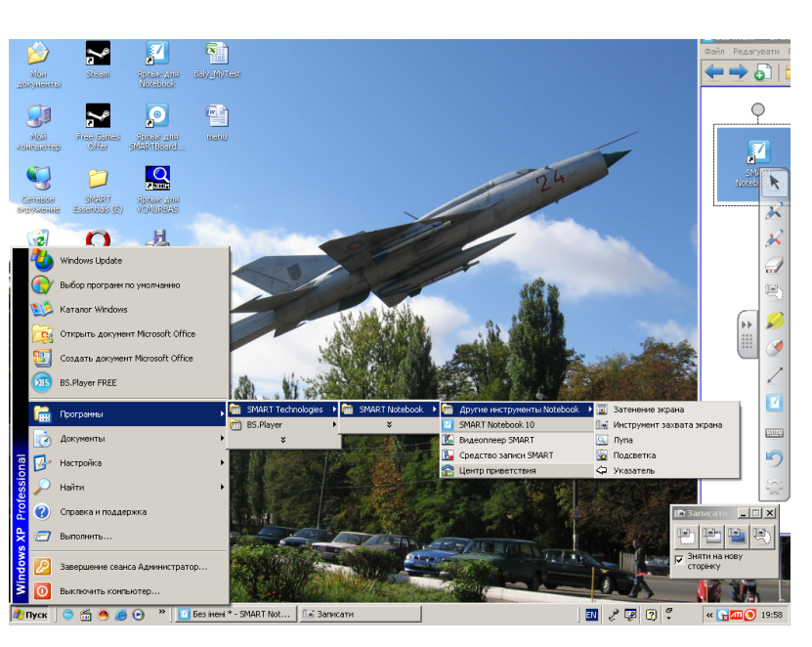Show more programs under BS.Player chevron
The width and height of the screenshot is (812, 647).
(283, 440)
